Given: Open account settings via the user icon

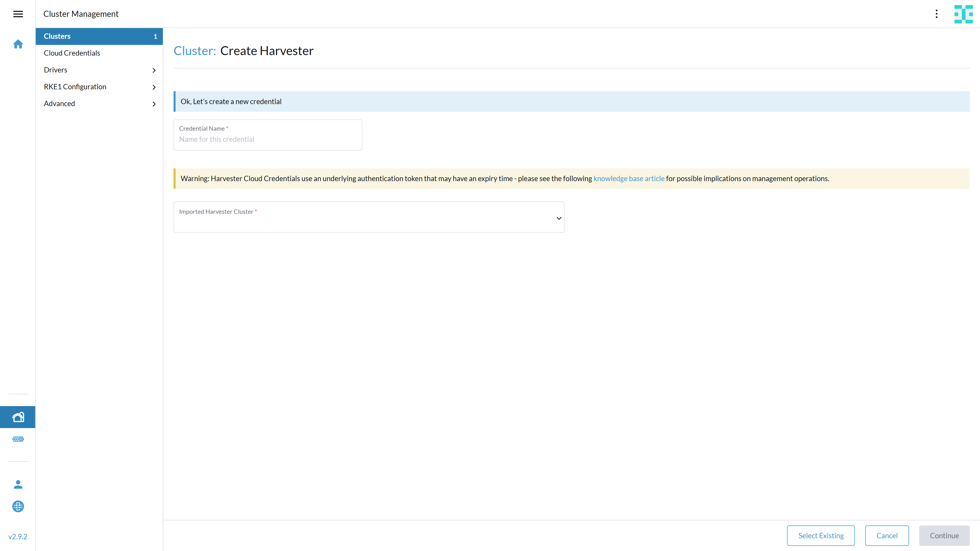Looking at the screenshot, I should pyautogui.click(x=18, y=484).
